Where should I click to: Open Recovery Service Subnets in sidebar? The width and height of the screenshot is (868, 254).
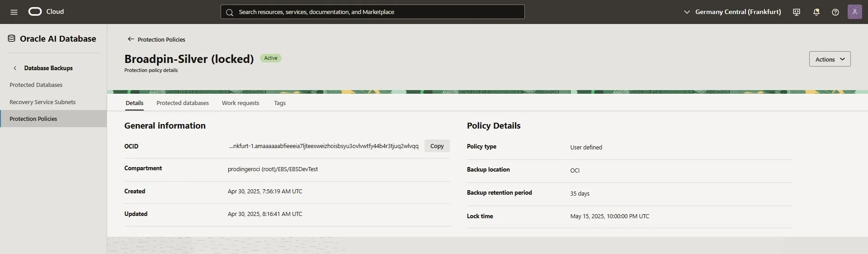[x=42, y=102]
